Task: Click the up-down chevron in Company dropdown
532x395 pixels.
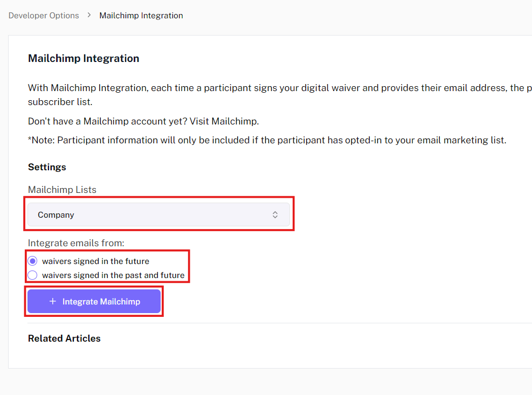Action: pyautogui.click(x=275, y=215)
